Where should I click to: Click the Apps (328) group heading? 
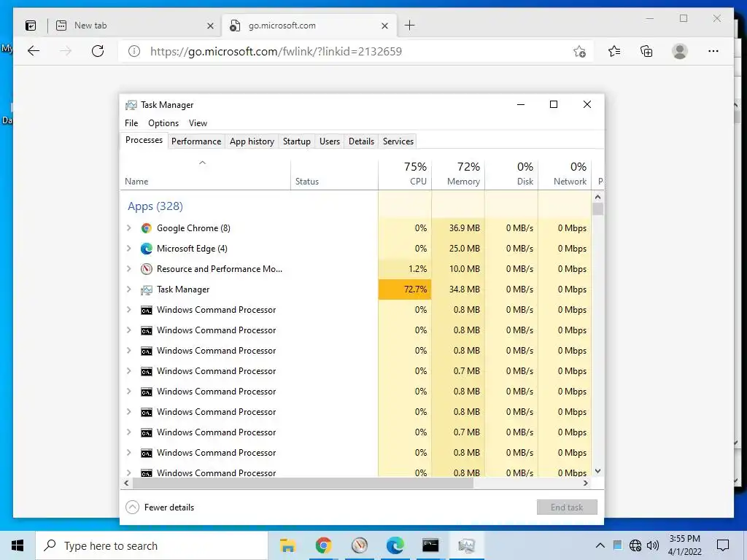(x=155, y=206)
